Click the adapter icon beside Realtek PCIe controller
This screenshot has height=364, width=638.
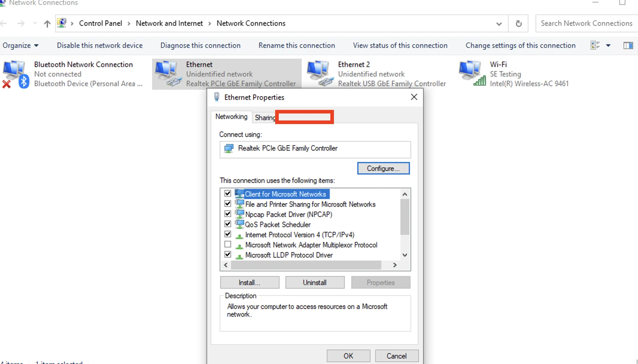pyautogui.click(x=229, y=148)
